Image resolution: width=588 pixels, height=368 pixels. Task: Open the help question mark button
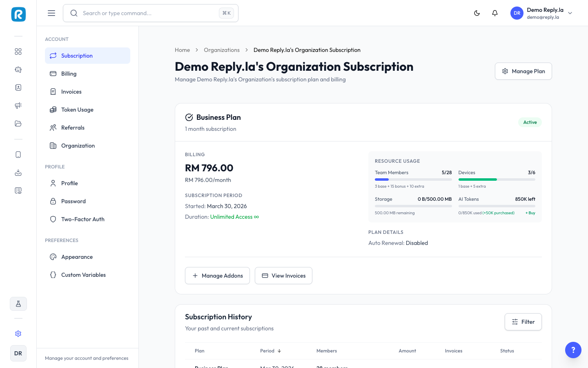(x=573, y=350)
